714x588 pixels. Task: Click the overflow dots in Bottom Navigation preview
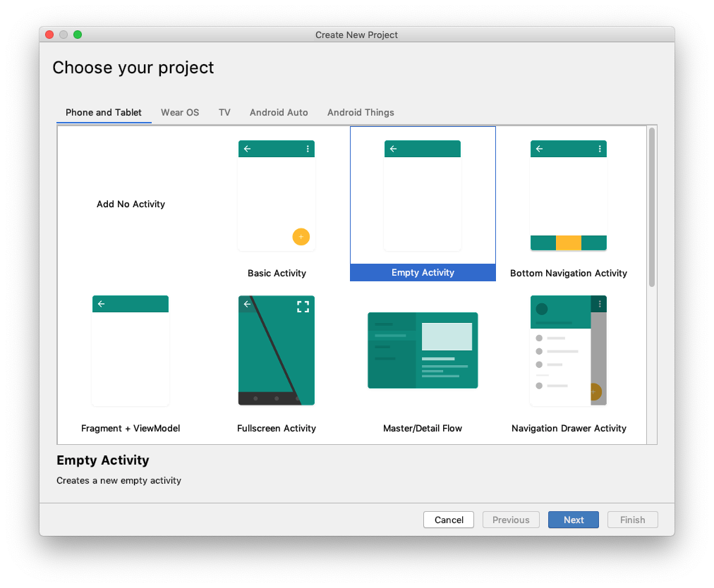(x=600, y=149)
